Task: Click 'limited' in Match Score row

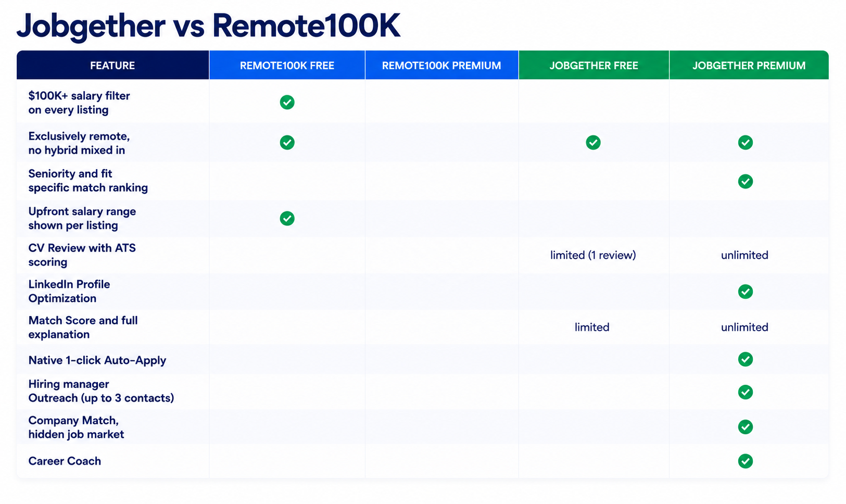Action: pyautogui.click(x=592, y=327)
